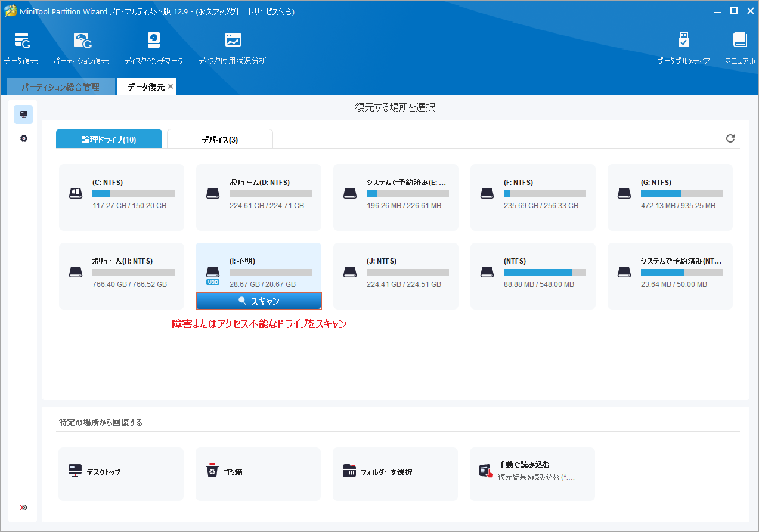Click the F: NTFS drive icon

pos(487,193)
